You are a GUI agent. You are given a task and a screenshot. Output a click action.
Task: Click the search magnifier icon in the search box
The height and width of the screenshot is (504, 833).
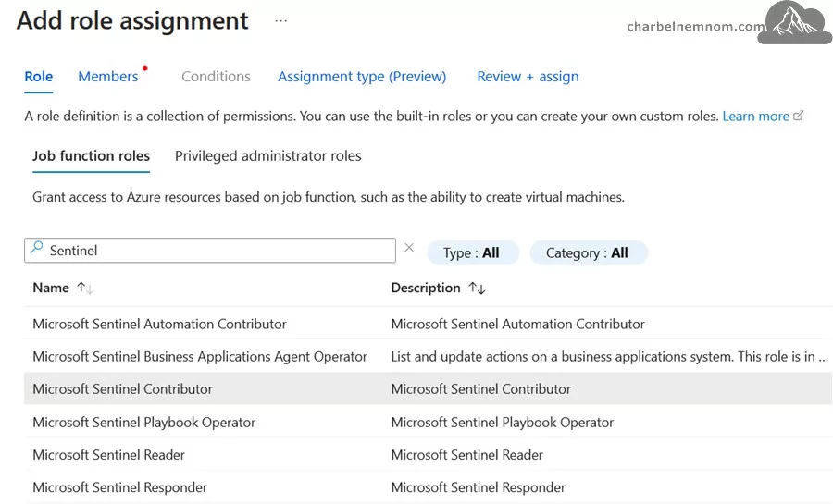(x=37, y=247)
